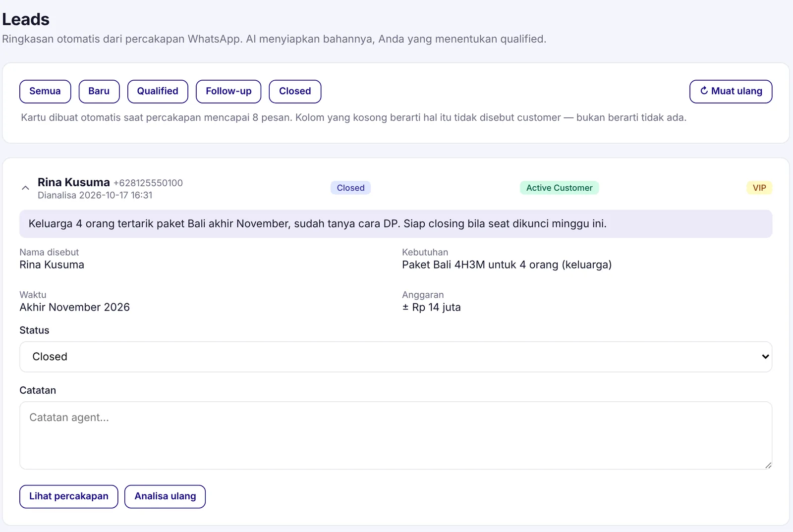This screenshot has width=793, height=532.
Task: Filter leads by Qualified
Action: click(158, 92)
